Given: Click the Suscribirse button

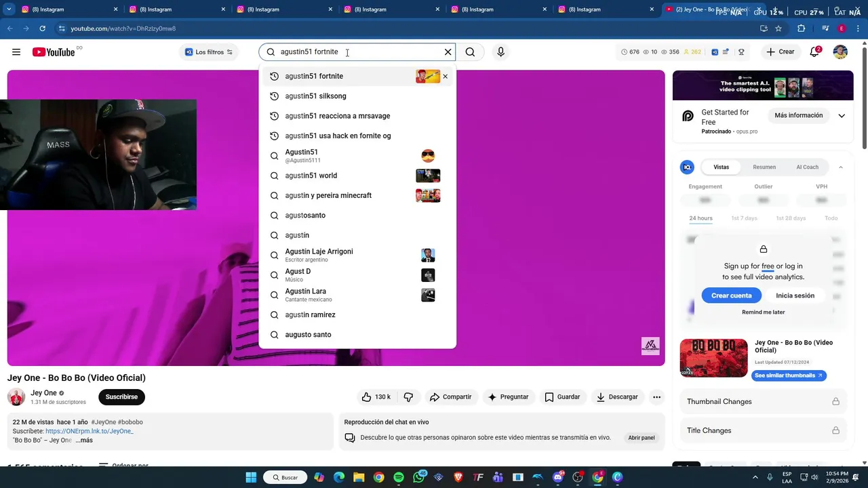Looking at the screenshot, I should click(121, 397).
